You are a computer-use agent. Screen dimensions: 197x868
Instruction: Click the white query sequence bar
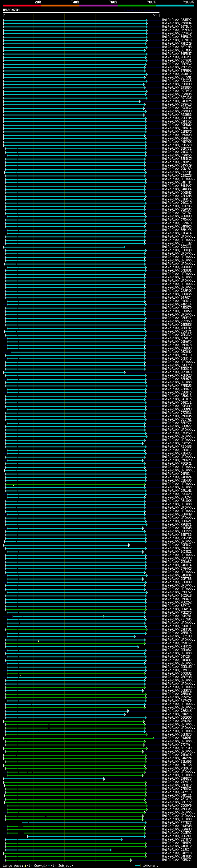(x=81, y=12)
